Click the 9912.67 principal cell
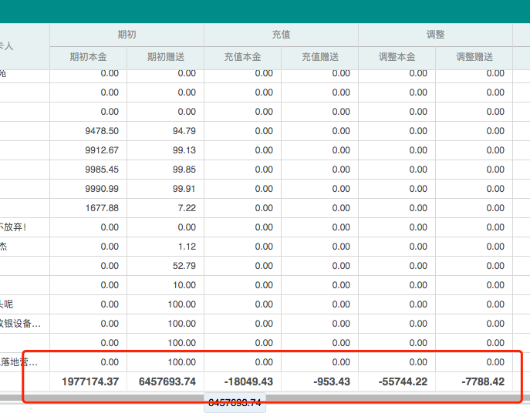This screenshot has width=530, height=420. pos(102,150)
